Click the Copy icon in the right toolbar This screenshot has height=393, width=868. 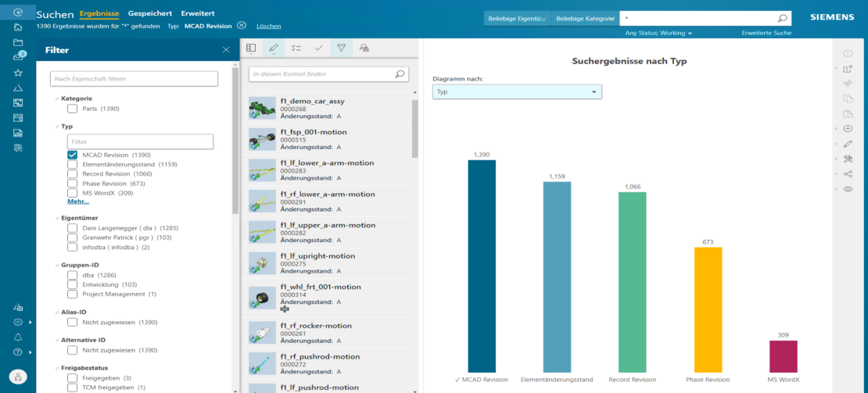848,99
